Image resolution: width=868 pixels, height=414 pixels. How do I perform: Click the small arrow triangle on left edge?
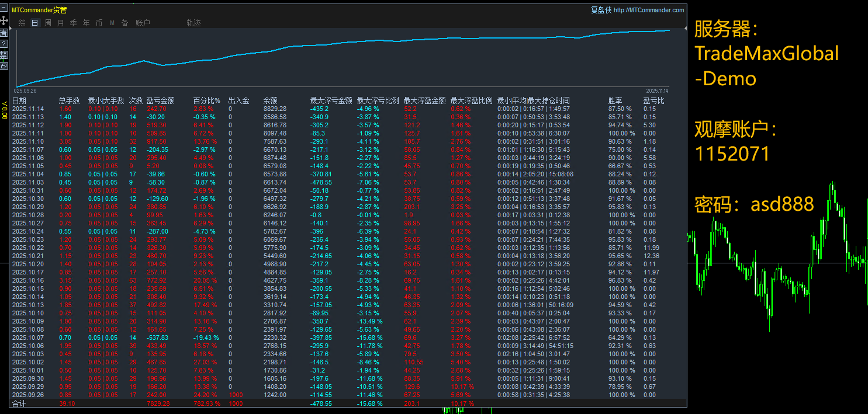click(10, 27)
